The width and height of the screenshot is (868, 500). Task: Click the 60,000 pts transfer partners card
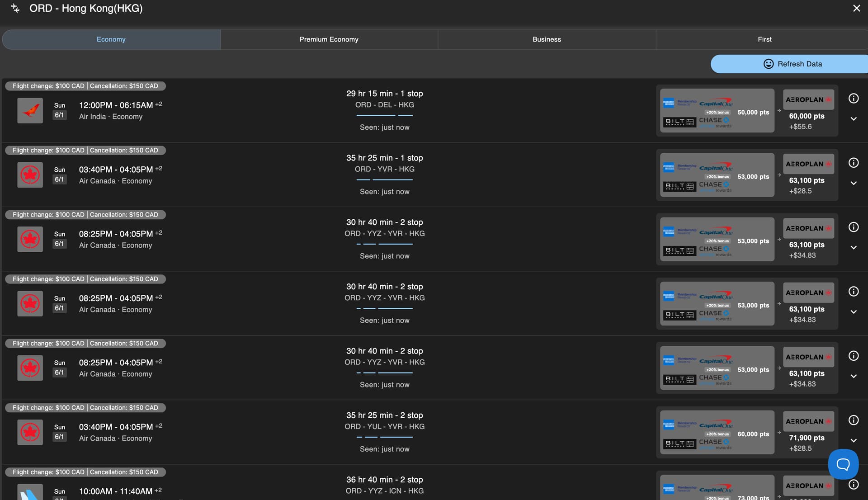coord(717,433)
